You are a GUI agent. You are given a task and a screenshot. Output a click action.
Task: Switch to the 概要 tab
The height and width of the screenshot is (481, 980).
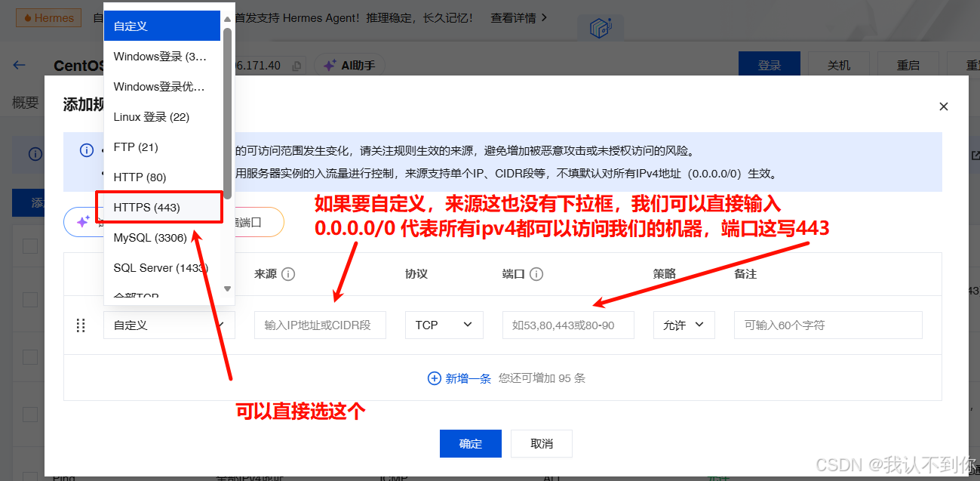(26, 103)
